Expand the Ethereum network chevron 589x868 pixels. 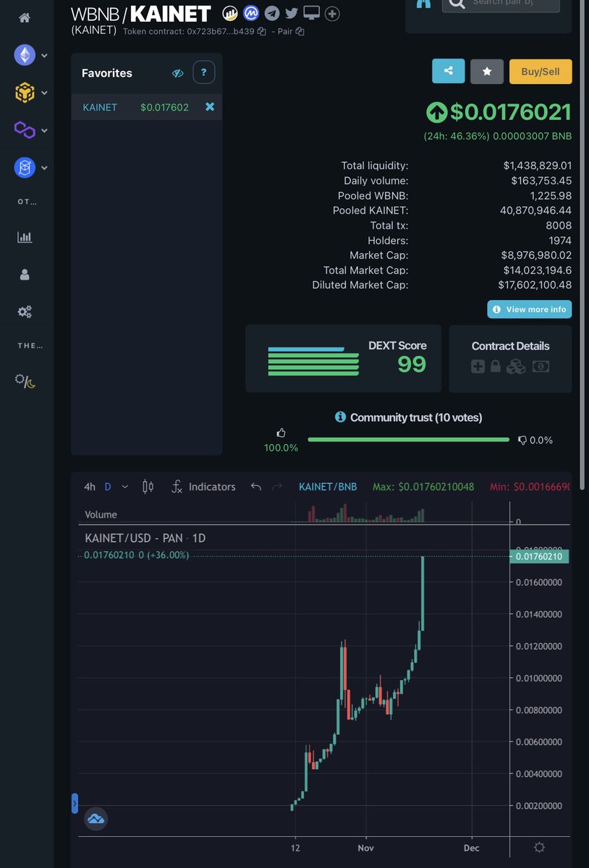pyautogui.click(x=45, y=56)
